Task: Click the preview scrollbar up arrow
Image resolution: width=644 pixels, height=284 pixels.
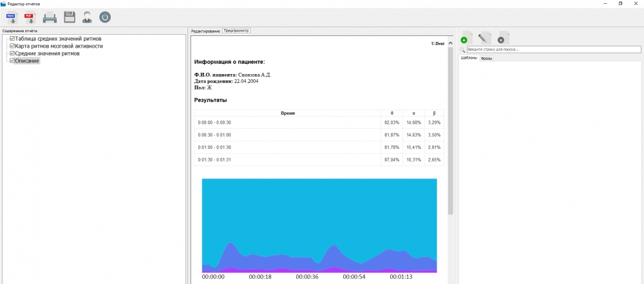Action: tap(450, 43)
